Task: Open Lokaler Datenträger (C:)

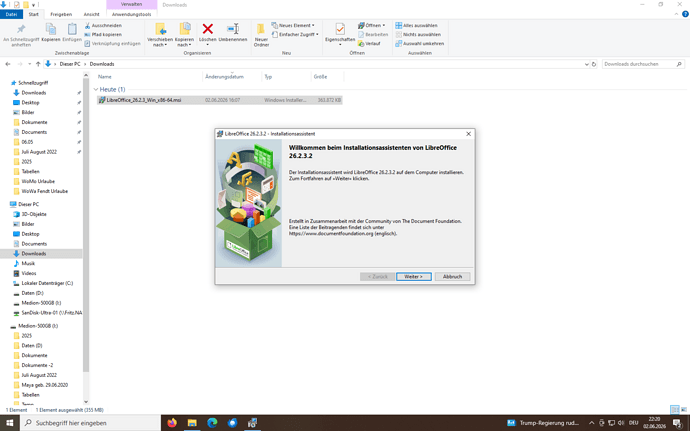Action: tap(47, 283)
